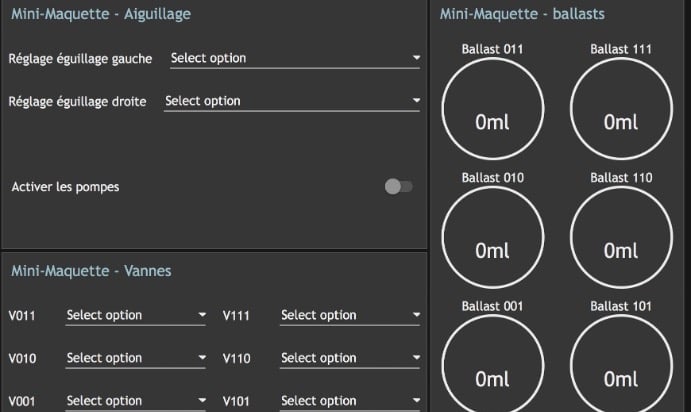Expand the V001 valve dropdown
The width and height of the screenshot is (692, 412).
pos(136,401)
